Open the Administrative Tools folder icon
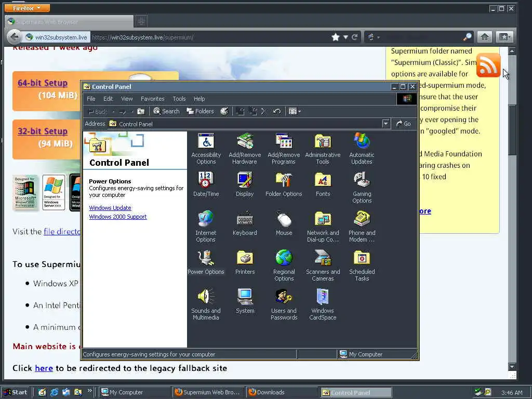Screen dimensions: 532x399 tap(323, 149)
